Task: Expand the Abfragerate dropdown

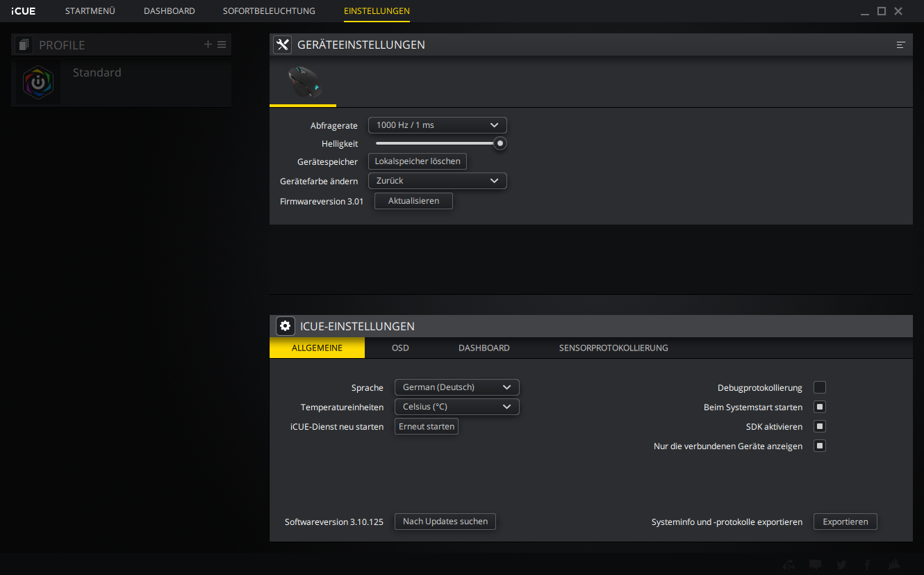Action: pyautogui.click(x=437, y=125)
